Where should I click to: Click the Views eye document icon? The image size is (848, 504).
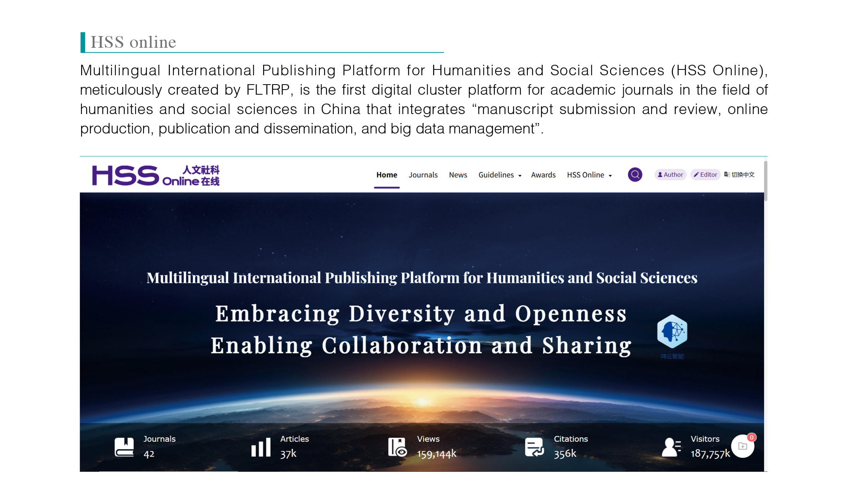coord(397,447)
